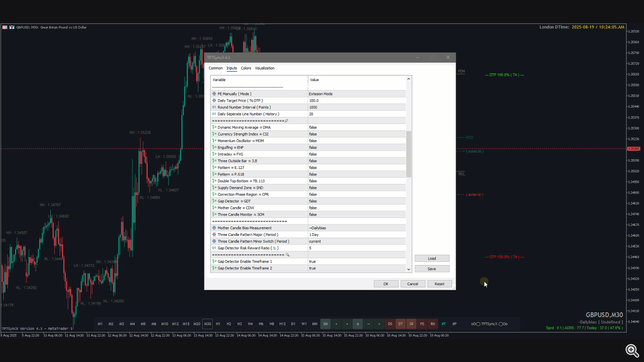Toggle Gap Detector Enable Timeframe 1 value
Viewport: 644px width, 362px height.
pos(356,262)
